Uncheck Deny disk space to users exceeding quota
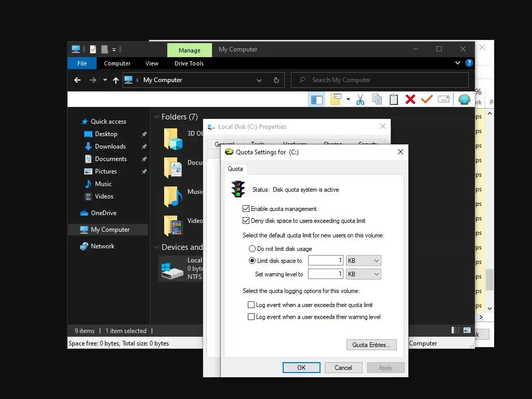This screenshot has height=399, width=532. 246,221
